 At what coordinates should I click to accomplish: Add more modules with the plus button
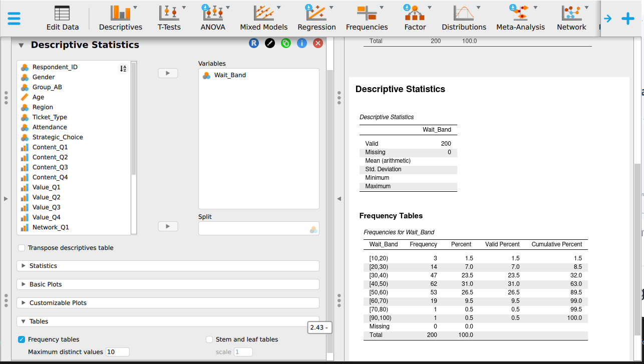pyautogui.click(x=628, y=19)
